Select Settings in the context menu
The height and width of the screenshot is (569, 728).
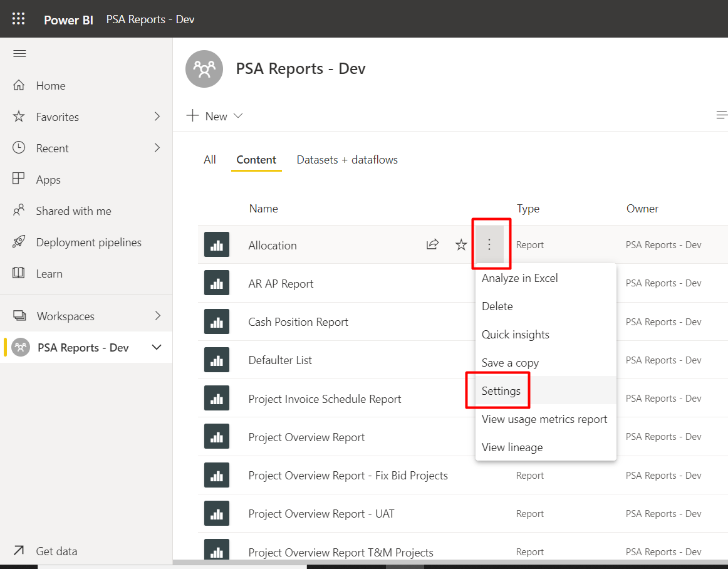click(501, 391)
